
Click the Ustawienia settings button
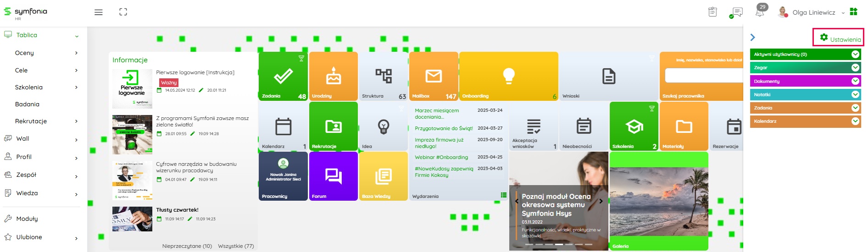coord(839,38)
